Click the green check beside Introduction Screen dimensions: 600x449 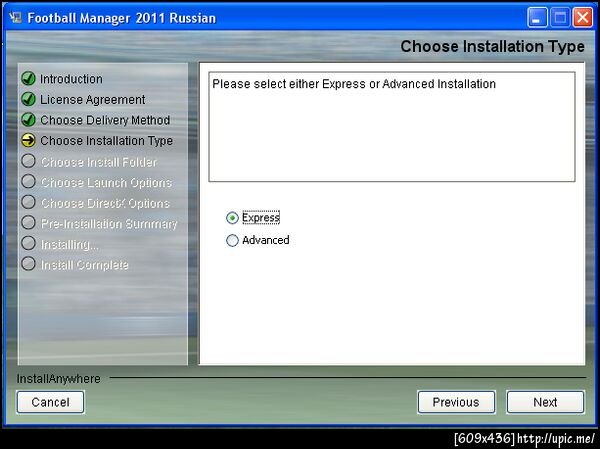[x=28, y=78]
